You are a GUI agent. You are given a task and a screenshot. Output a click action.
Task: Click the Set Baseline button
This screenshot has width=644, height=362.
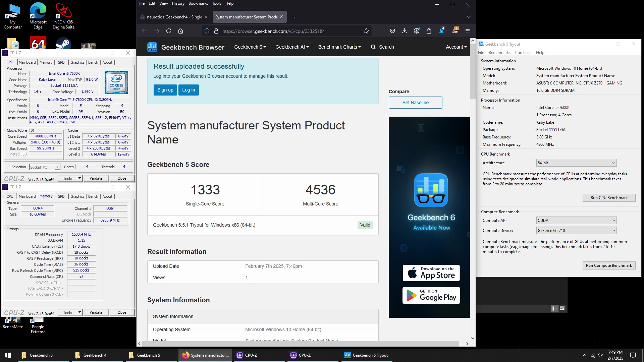tap(415, 103)
